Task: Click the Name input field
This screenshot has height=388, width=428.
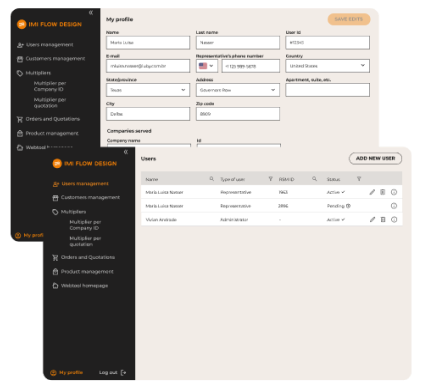Action: pyautogui.click(x=148, y=43)
